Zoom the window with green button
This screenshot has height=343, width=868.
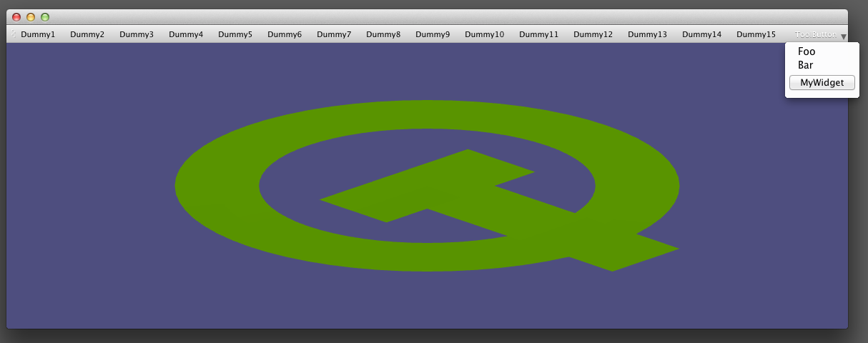coord(45,17)
